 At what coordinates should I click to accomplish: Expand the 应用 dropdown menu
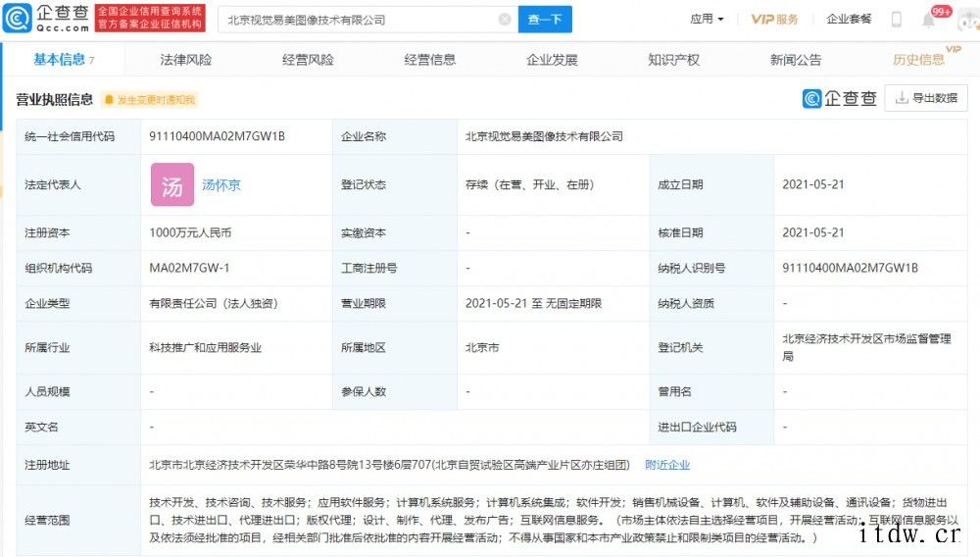707,20
